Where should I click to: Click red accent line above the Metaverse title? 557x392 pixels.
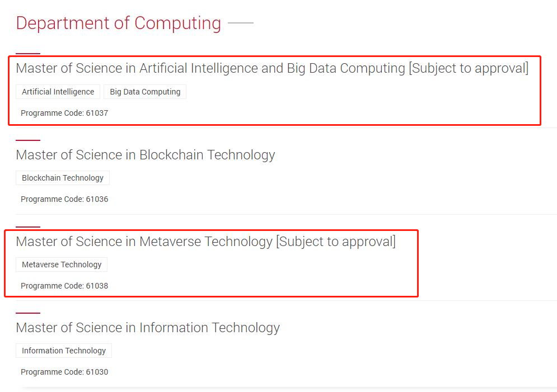pyautogui.click(x=28, y=226)
